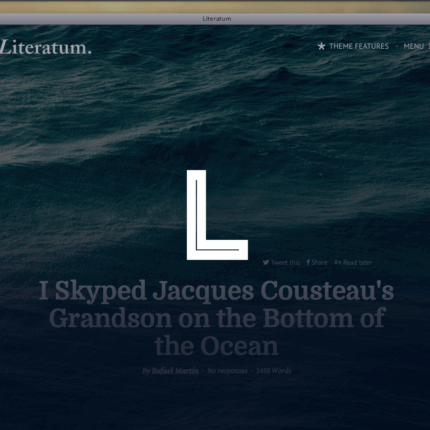
Task: Click the Twitter bird icon
Action: (x=266, y=262)
